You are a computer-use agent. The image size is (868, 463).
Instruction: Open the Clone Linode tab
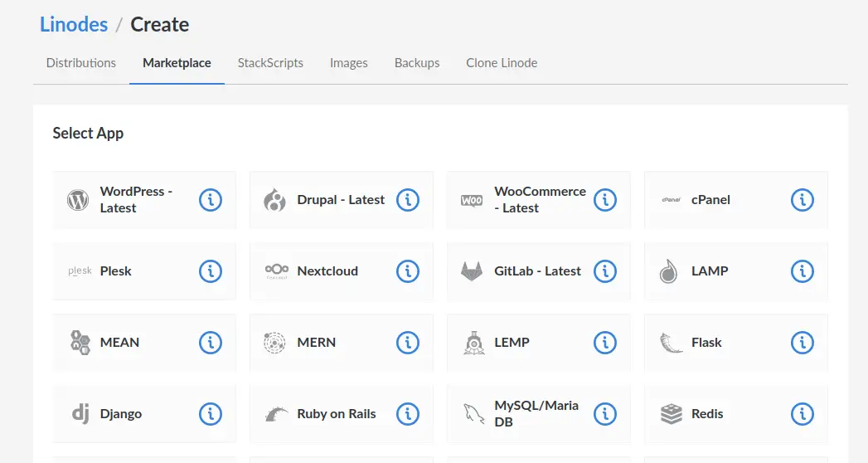(502, 63)
